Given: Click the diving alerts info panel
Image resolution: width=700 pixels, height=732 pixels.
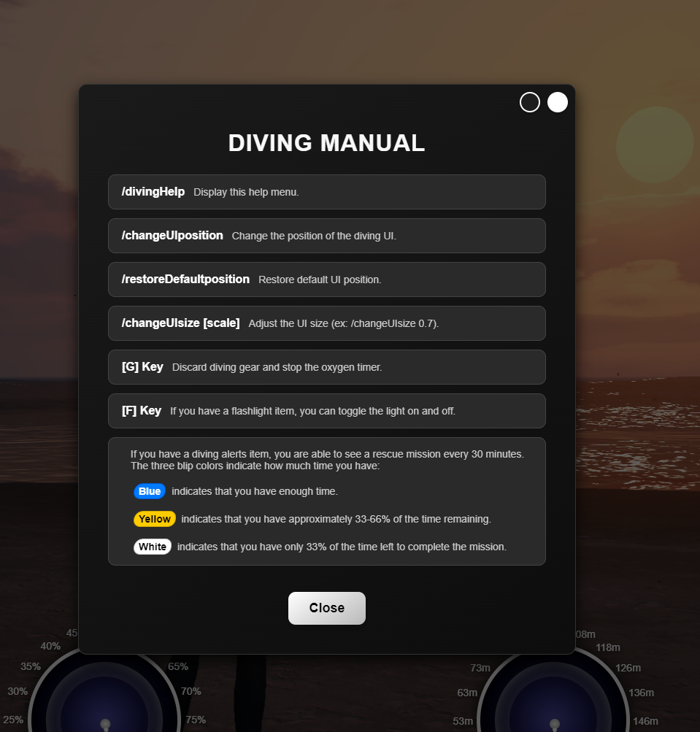Looking at the screenshot, I should pos(326,501).
